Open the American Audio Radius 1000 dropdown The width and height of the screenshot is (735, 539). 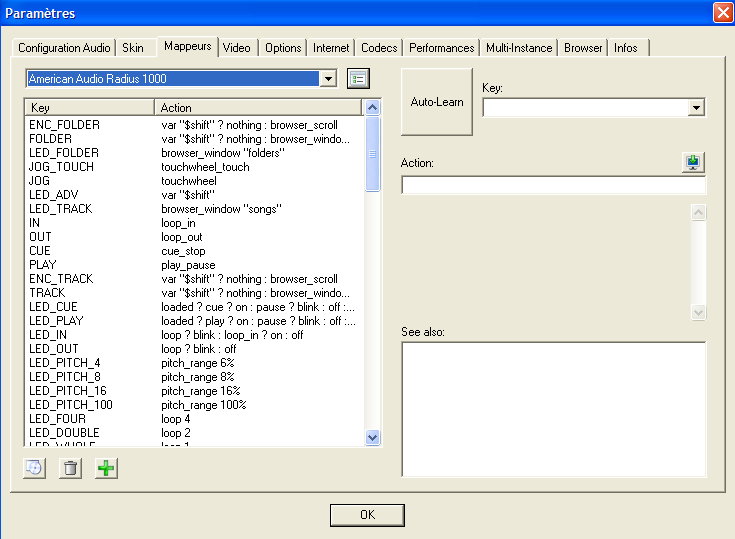coord(329,79)
